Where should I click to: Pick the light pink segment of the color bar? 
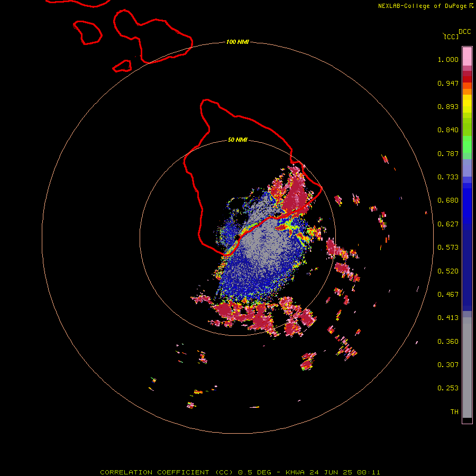coord(467,57)
